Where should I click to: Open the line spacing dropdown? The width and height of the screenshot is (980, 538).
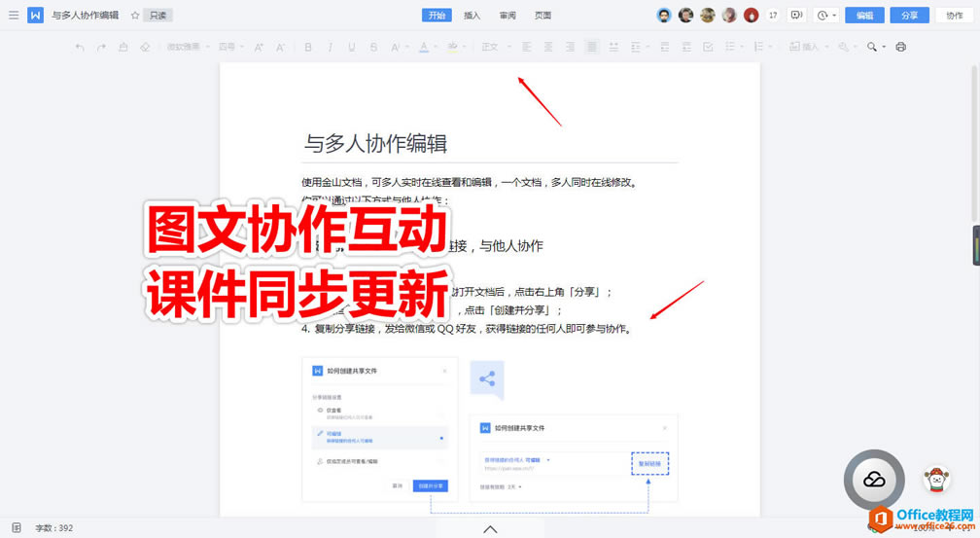coord(639,47)
